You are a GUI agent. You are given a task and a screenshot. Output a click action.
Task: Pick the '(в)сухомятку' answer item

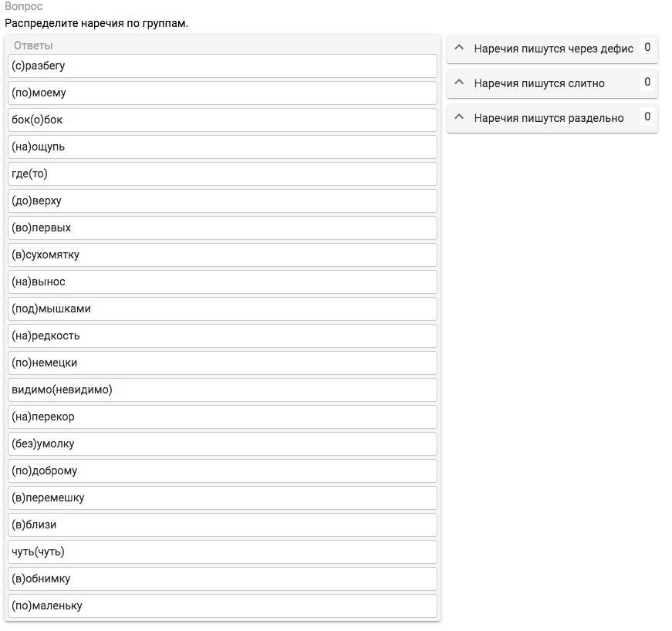point(222,255)
